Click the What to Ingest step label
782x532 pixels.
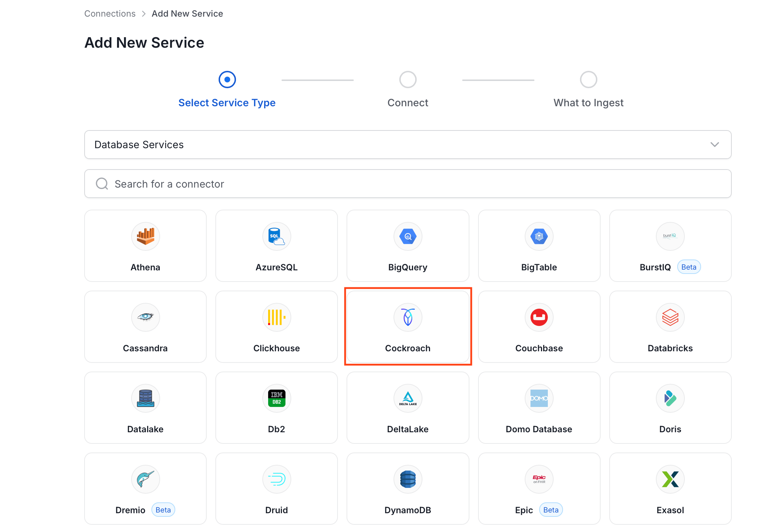click(588, 103)
